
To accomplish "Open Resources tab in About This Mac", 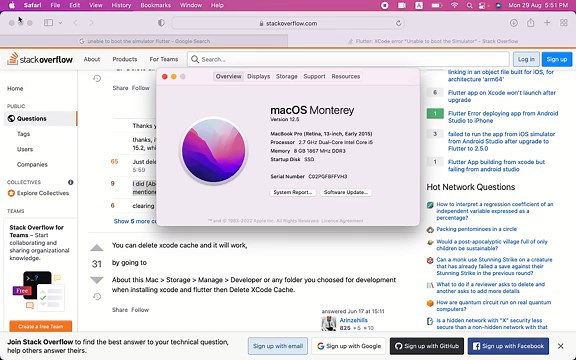I will coord(346,76).
